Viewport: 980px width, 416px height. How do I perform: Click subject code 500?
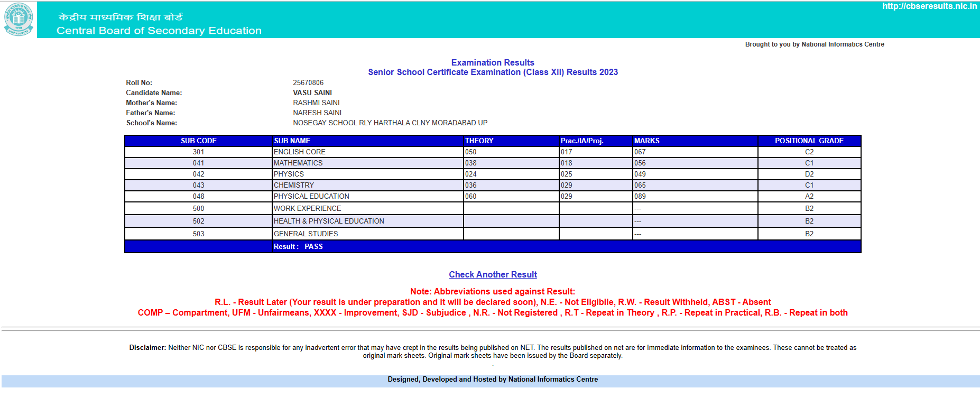pos(199,208)
